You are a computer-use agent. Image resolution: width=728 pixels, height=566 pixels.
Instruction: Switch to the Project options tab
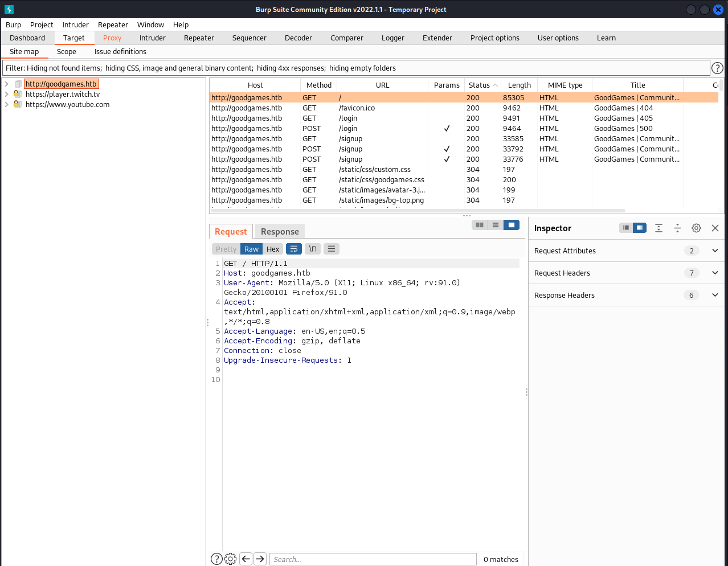[x=495, y=38]
